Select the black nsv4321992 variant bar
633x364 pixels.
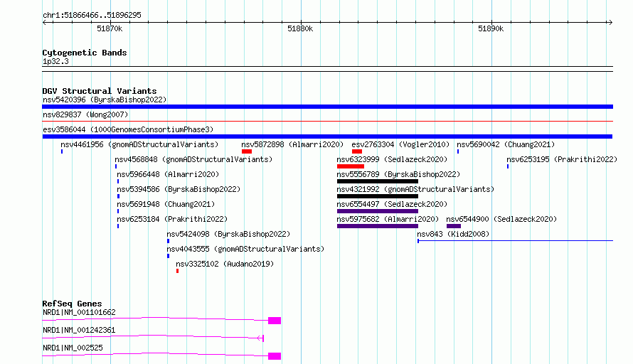(x=378, y=196)
